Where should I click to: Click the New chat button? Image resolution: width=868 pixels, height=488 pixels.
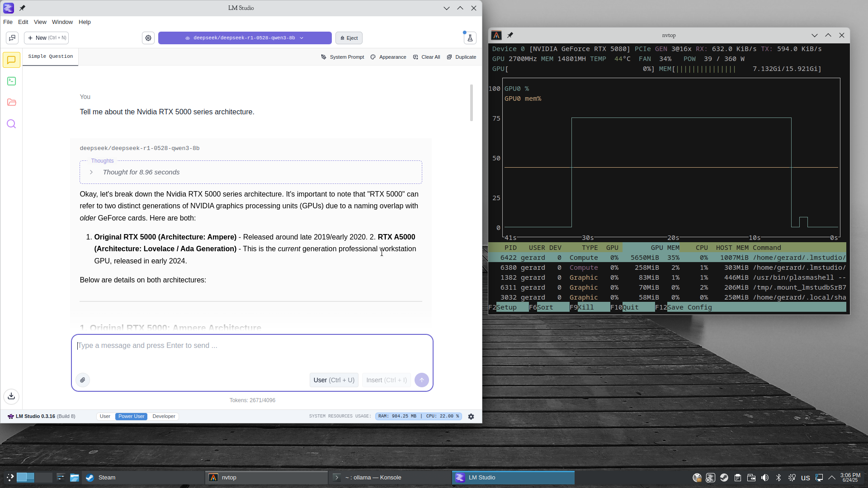[47, 38]
